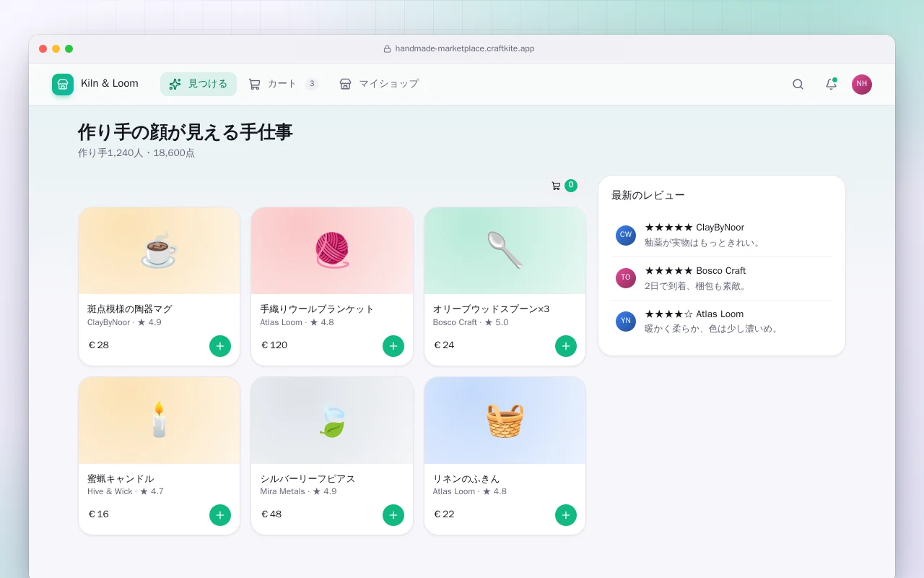The image size is (924, 578).
Task: Click the TO reviewer avatar
Action: (x=626, y=278)
